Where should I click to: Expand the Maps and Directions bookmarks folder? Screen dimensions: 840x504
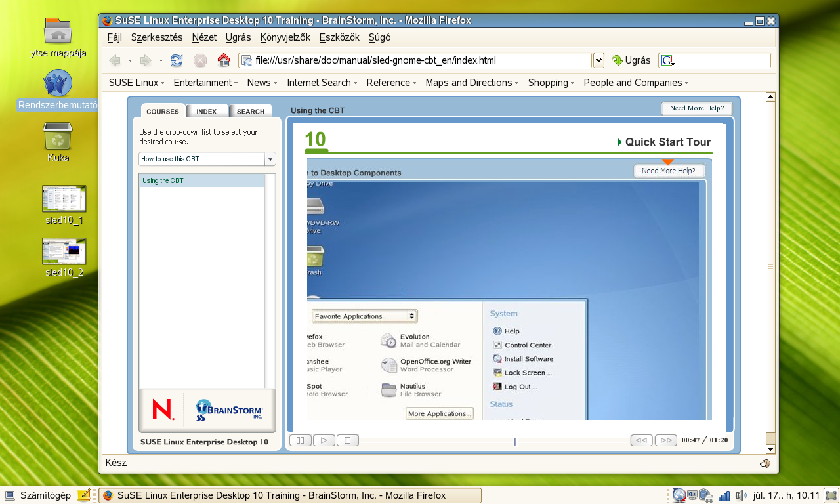pos(472,83)
